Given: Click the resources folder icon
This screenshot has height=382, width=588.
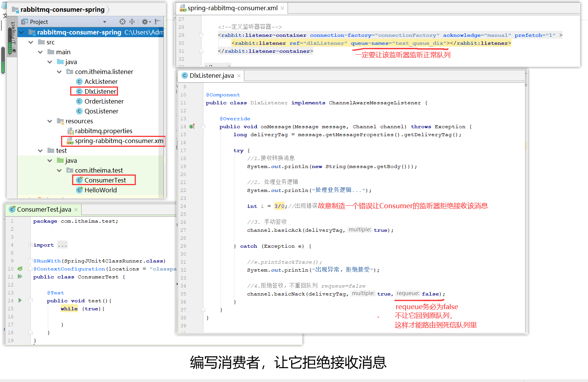Looking at the screenshot, I should [60, 121].
